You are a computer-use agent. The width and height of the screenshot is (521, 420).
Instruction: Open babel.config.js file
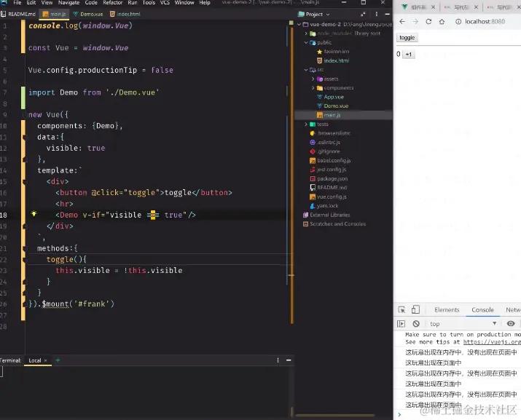point(330,160)
